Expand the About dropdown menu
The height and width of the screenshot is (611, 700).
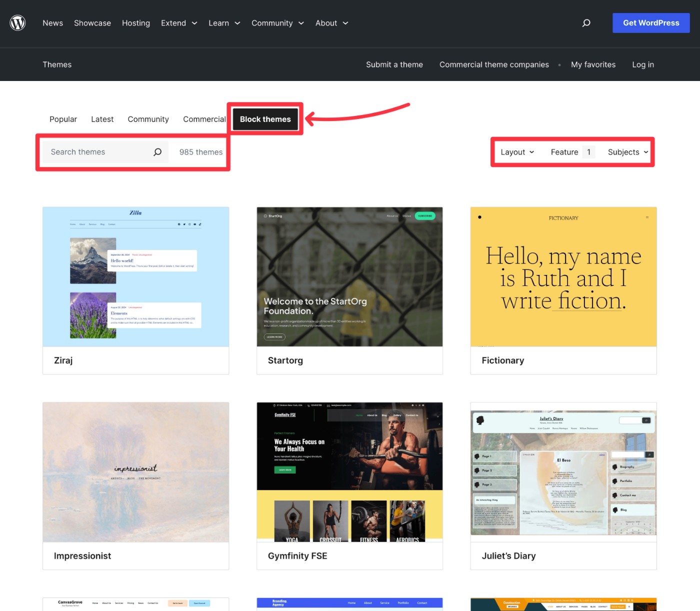point(331,23)
